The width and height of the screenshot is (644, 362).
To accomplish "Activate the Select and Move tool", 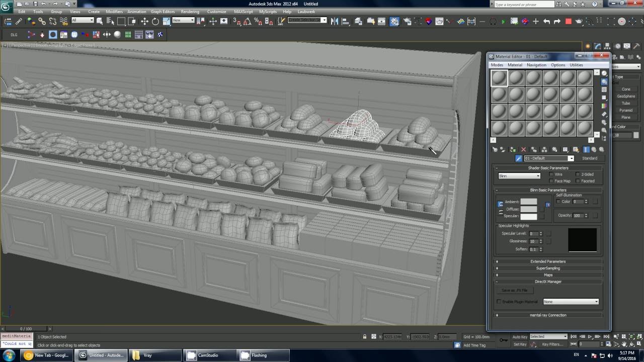I will [x=144, y=21].
